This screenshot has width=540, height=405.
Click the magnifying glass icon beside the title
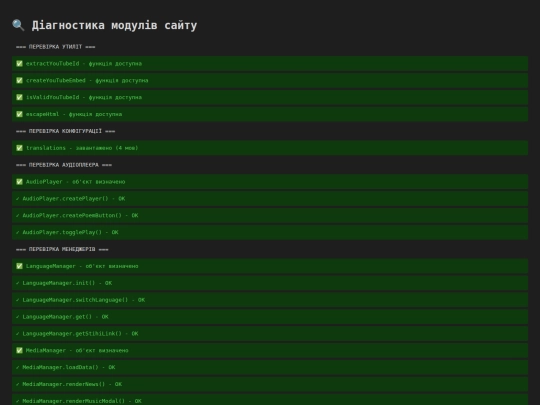tap(18, 25)
